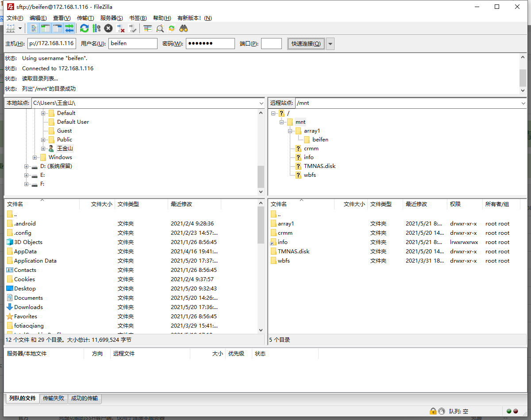Sort remote list by 权限 column
This screenshot has height=420, width=531.
(x=465, y=204)
